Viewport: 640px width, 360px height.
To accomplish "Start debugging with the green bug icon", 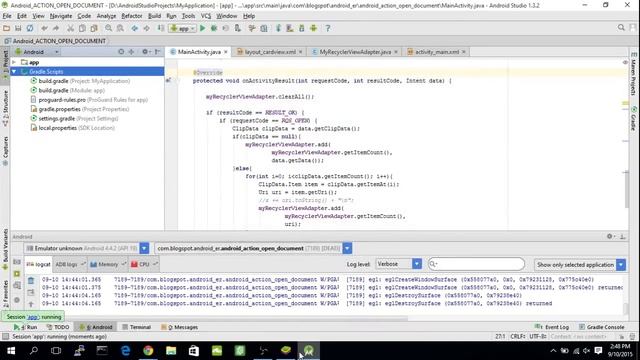I will tap(214, 28).
